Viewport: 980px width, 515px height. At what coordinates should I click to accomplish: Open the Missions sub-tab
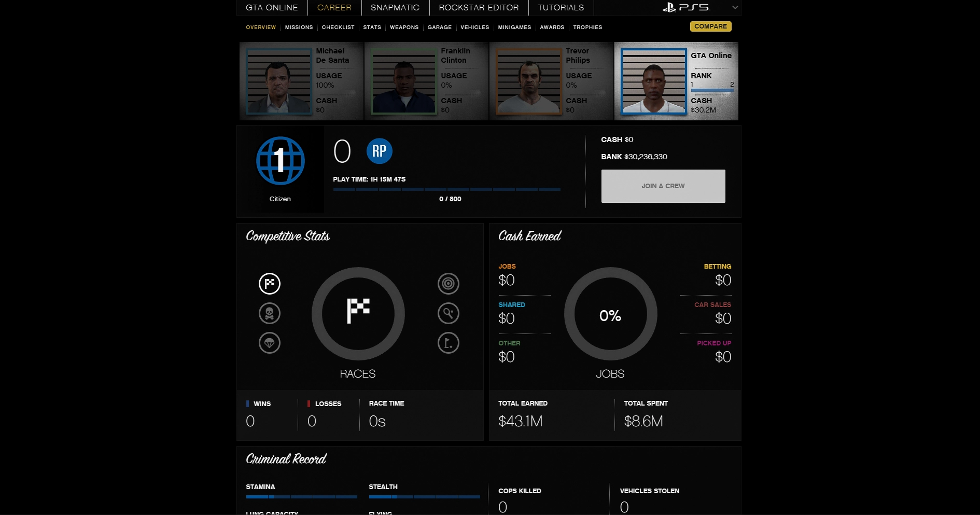(299, 27)
